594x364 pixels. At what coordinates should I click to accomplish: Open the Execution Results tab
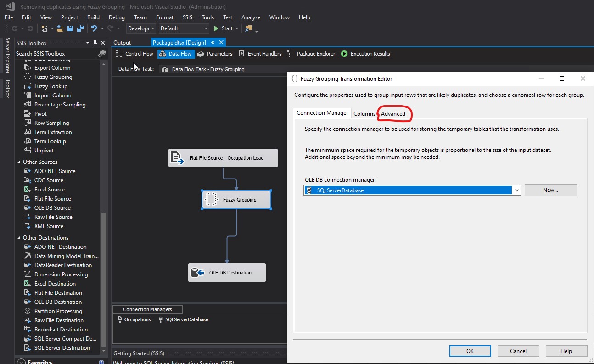tap(365, 54)
